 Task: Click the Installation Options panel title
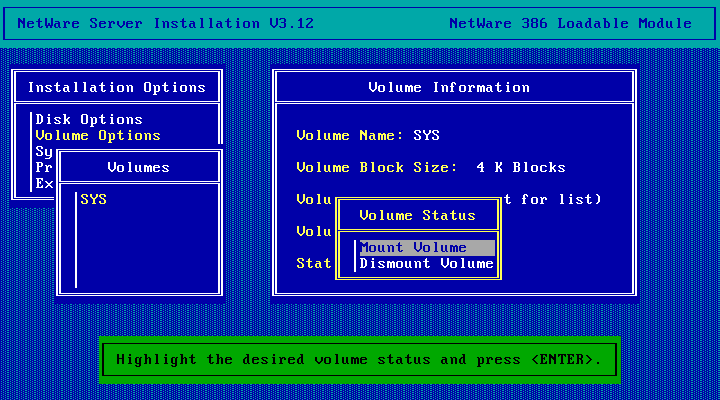pos(117,87)
